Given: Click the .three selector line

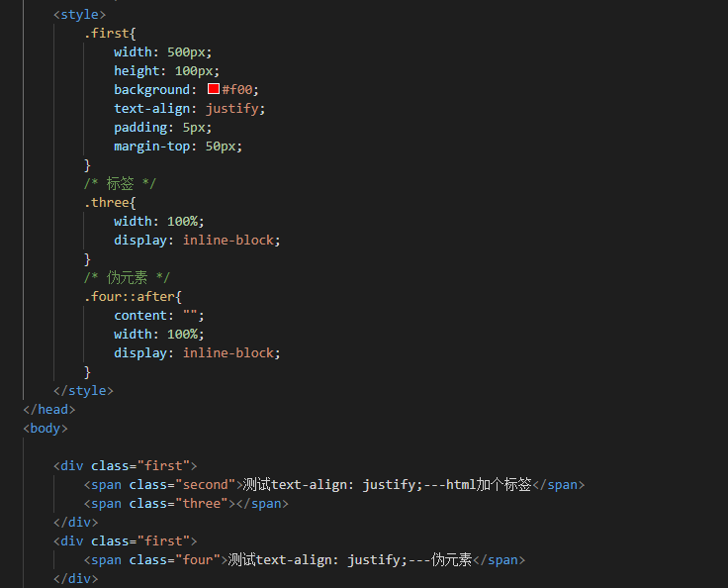Looking at the screenshot, I should [x=110, y=203].
